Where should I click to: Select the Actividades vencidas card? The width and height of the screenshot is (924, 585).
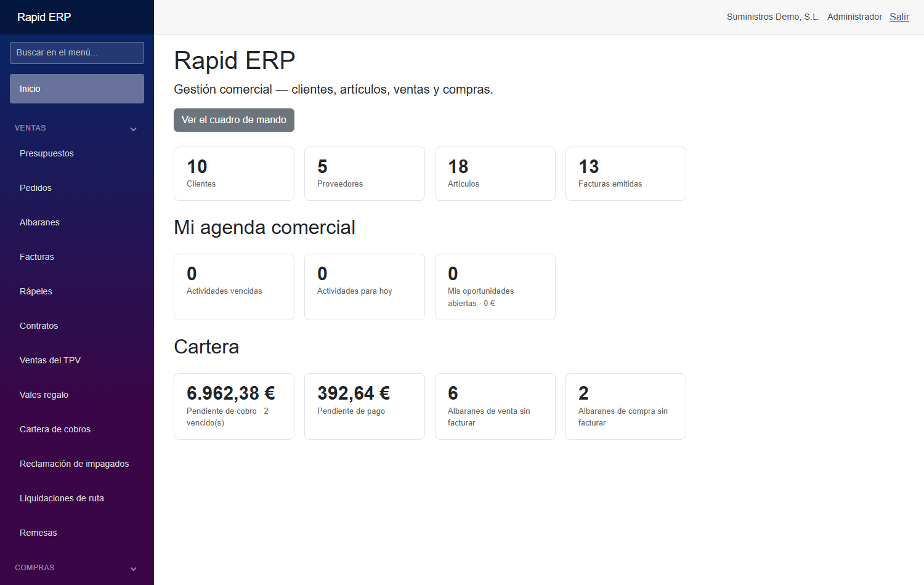click(x=234, y=287)
